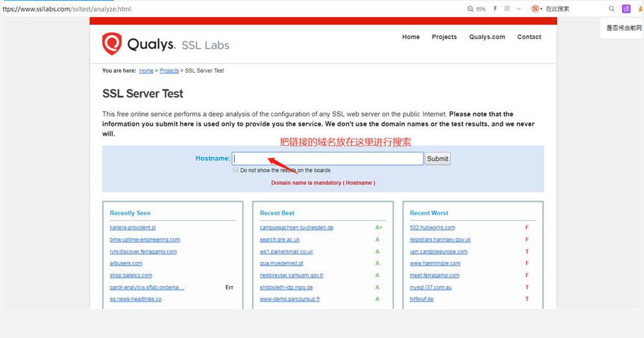Expand the address bar dropdown chevron
The height and width of the screenshot is (338, 644).
[518, 8]
